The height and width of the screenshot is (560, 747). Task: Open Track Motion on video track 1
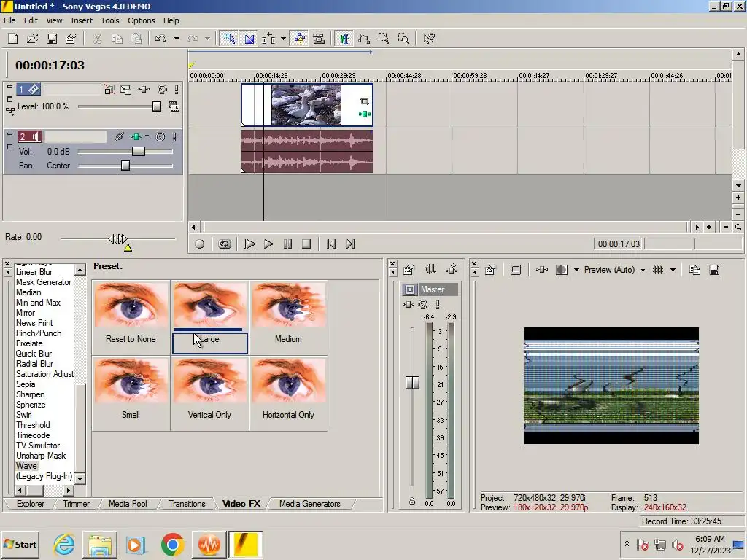coord(125,90)
